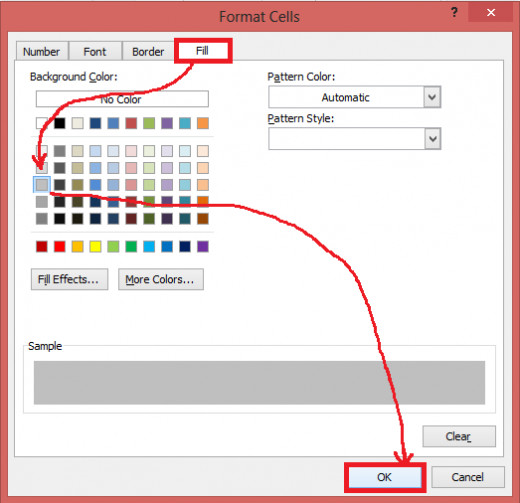Select the medium blue swatch in the top theme row
Image resolution: width=520 pixels, height=503 pixels.
[113, 123]
